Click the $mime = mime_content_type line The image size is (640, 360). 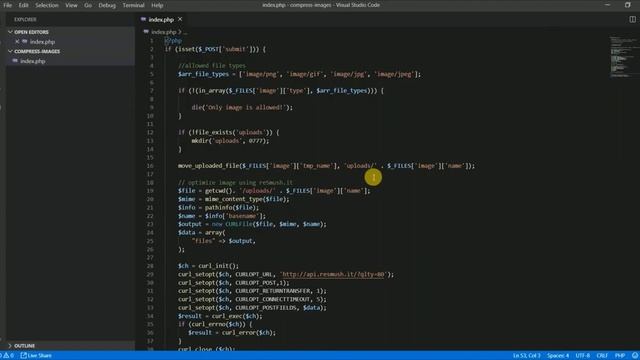tap(233, 199)
